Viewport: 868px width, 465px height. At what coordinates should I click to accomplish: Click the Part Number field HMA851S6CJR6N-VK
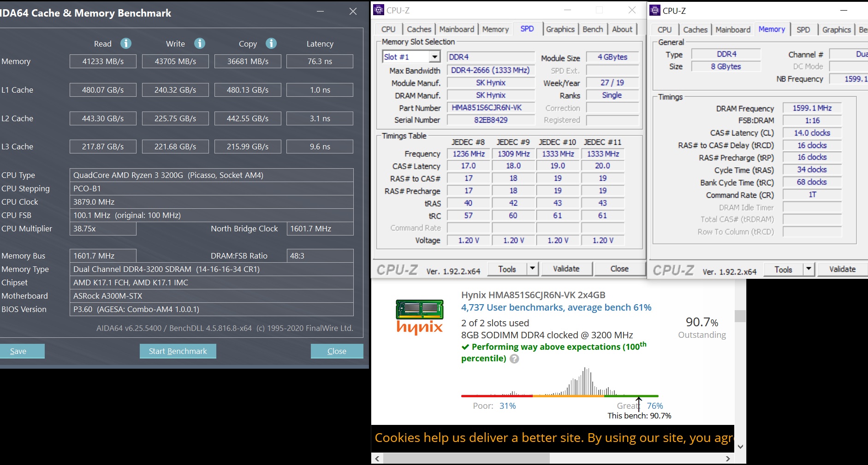491,107
